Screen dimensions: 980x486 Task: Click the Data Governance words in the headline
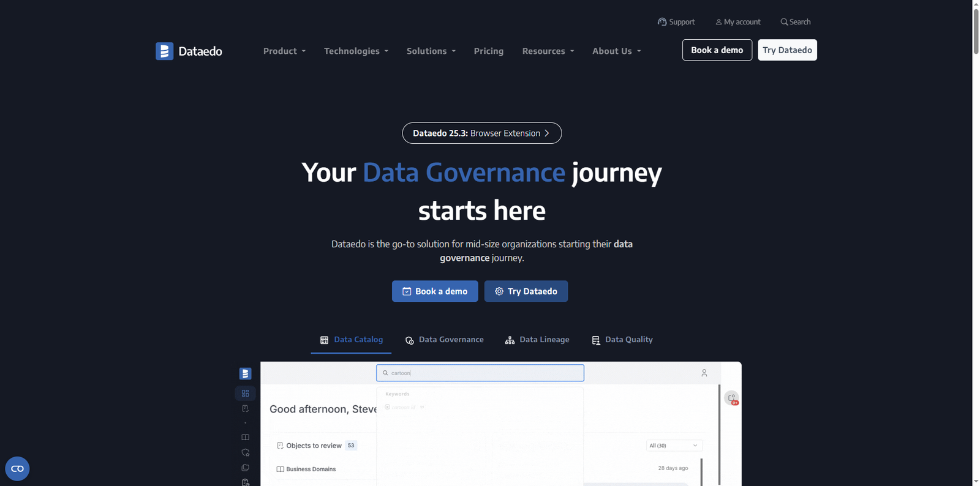(x=464, y=173)
